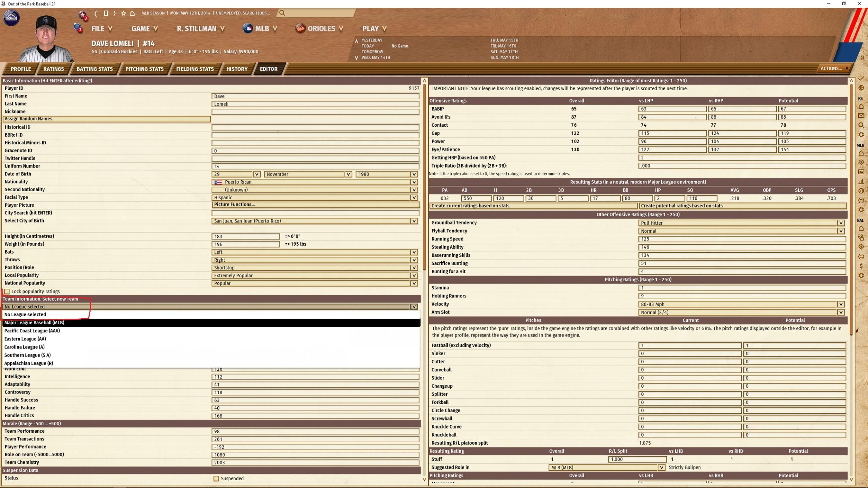Open the PLAY menu
This screenshot has height=488, width=868.
click(374, 29)
